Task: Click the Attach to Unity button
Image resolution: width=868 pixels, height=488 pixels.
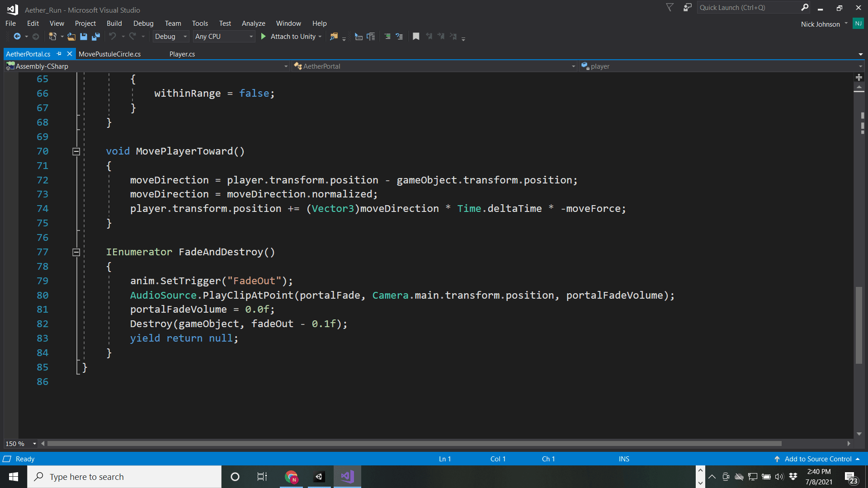Action: [x=289, y=37]
